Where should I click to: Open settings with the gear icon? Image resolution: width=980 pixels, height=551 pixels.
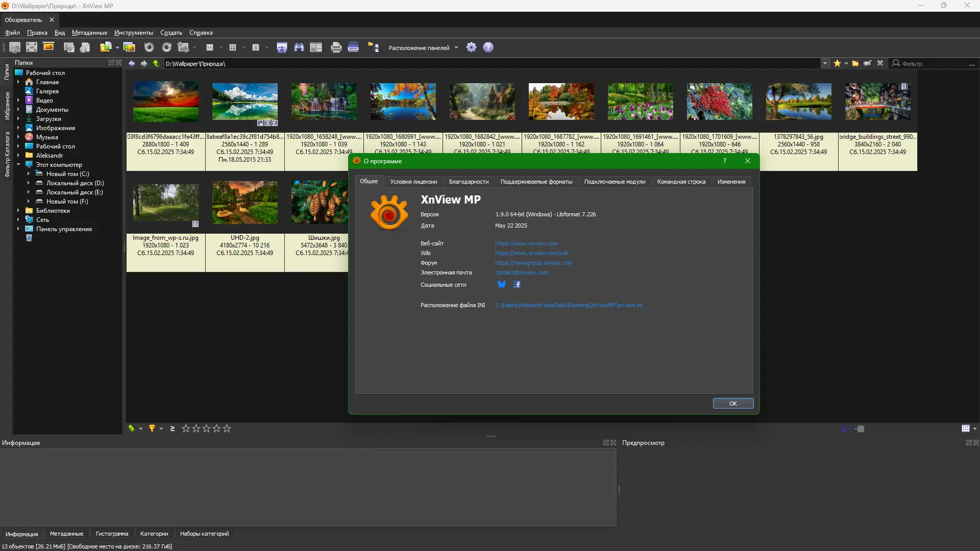click(x=471, y=47)
